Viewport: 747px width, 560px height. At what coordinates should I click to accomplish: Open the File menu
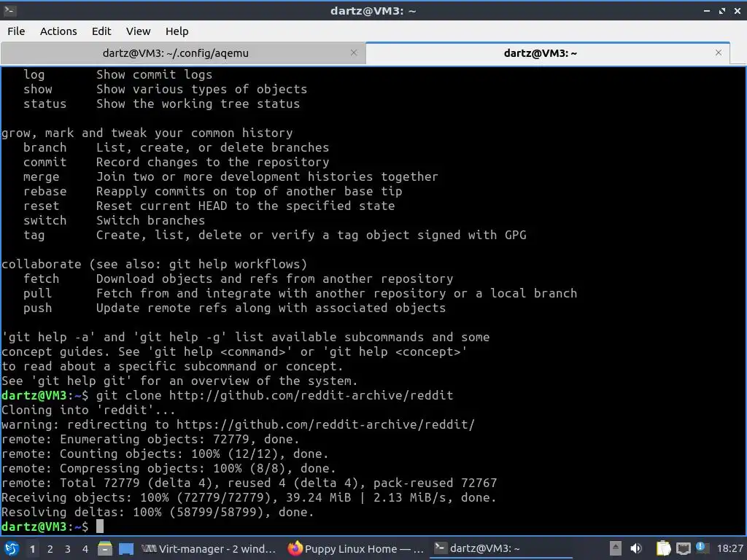tap(16, 31)
